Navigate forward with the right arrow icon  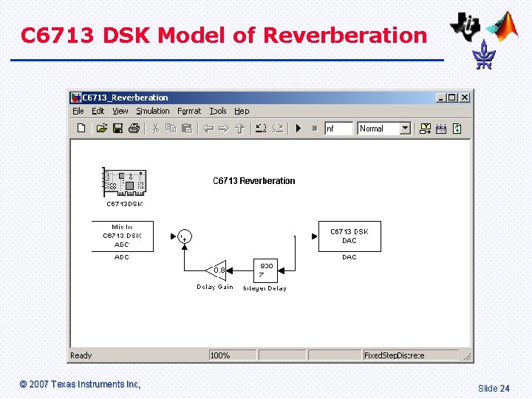coord(224,129)
